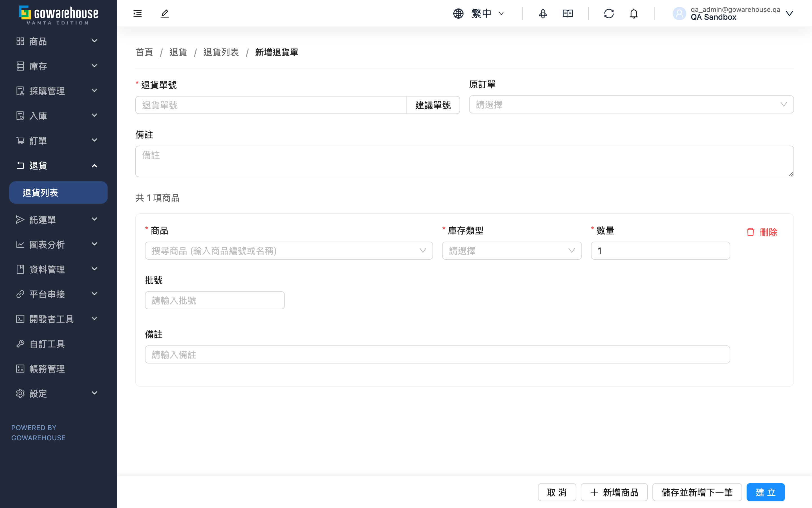Expand the 商品 menu chevron

click(94, 41)
